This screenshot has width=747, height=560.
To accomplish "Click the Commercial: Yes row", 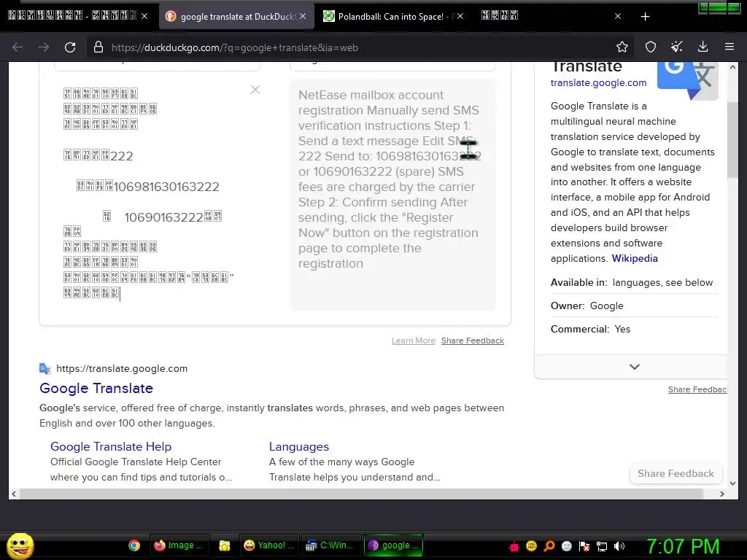I will point(634,329).
